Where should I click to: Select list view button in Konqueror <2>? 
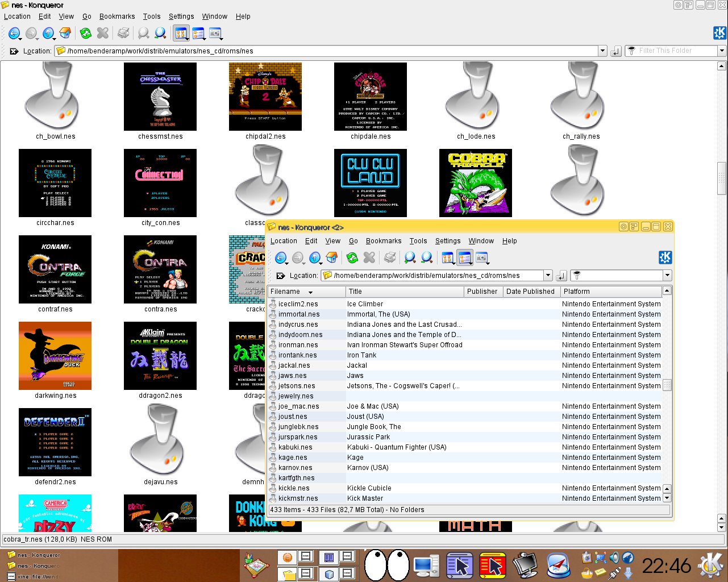(x=465, y=258)
